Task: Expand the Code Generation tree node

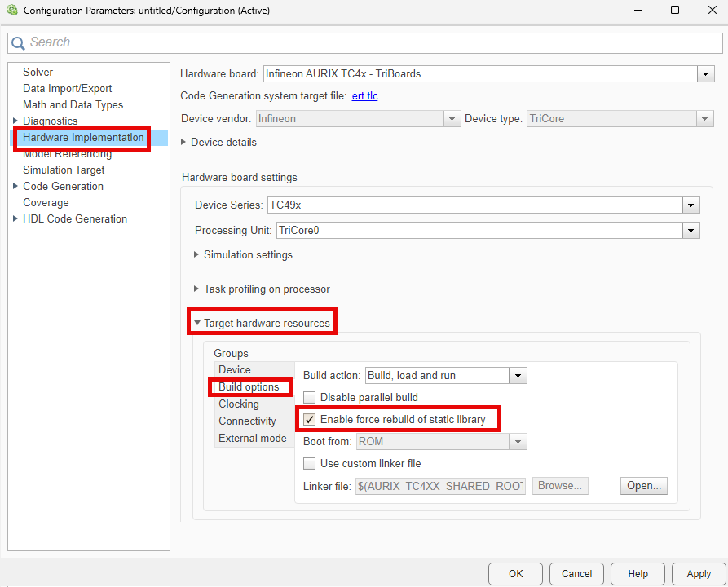Action: tap(15, 186)
